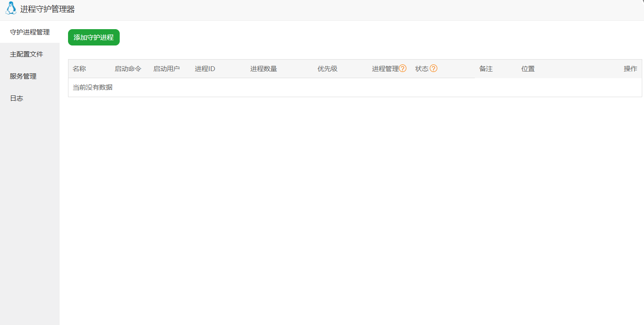Click the 备注 column header
Image resolution: width=644 pixels, height=325 pixels.
[485, 68]
